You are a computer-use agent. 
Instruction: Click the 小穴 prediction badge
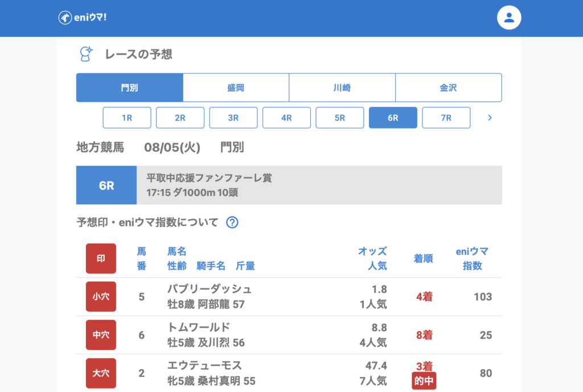click(101, 296)
